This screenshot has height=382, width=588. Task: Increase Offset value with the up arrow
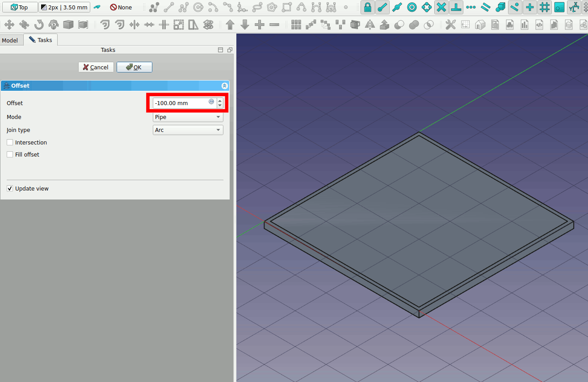coord(220,101)
